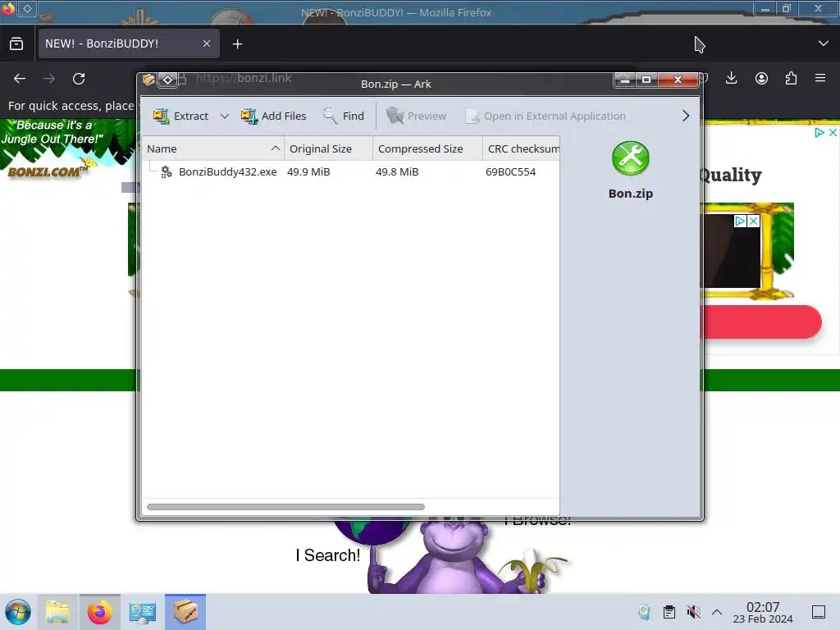Sort by Compressed Size column
Viewport: 840px width, 630px height.
[427, 149]
